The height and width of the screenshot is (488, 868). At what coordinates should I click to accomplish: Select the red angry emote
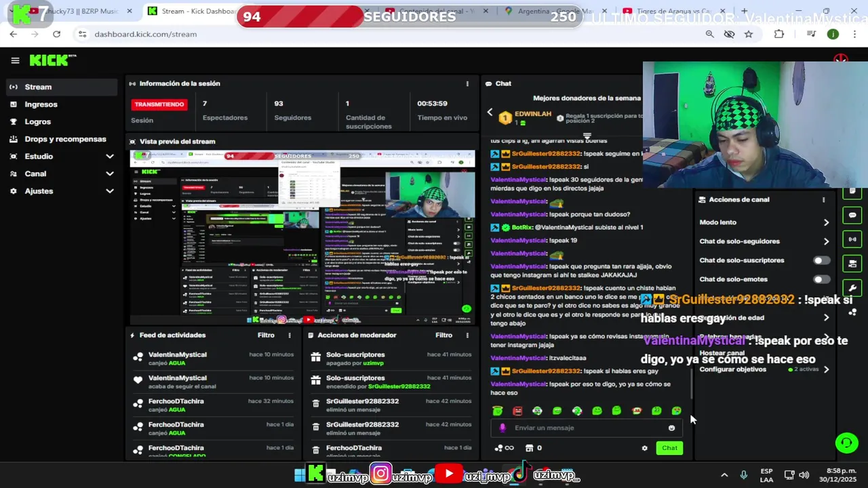tap(517, 411)
